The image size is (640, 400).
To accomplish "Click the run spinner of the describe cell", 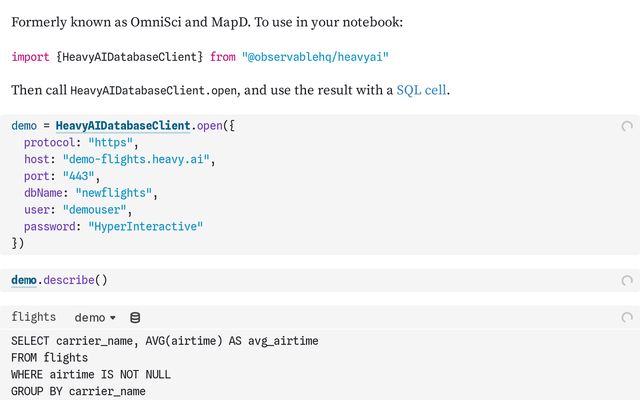I will [627, 280].
